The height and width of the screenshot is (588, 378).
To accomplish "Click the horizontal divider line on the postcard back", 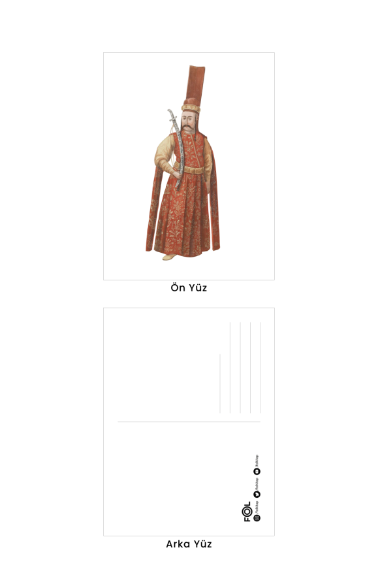I will coord(189,422).
